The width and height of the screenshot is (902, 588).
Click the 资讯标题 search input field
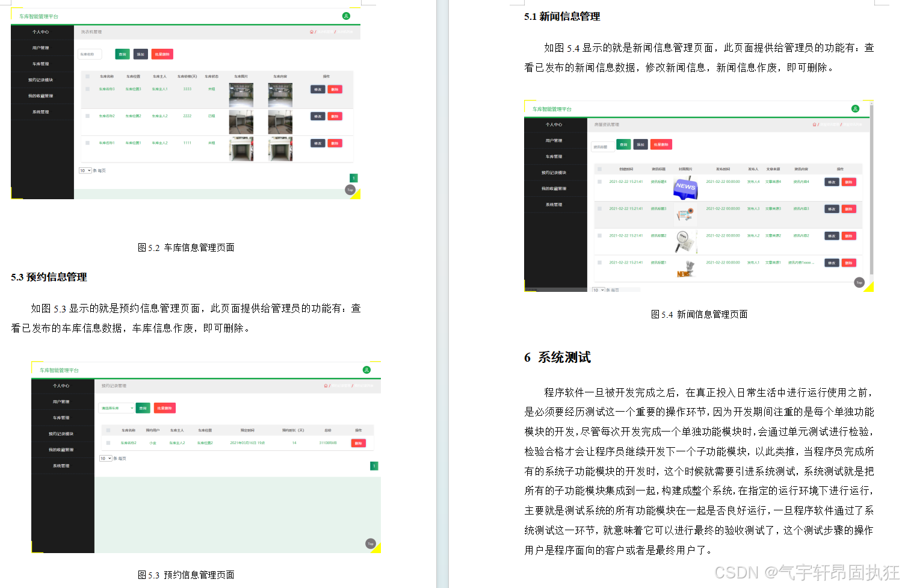click(x=602, y=146)
